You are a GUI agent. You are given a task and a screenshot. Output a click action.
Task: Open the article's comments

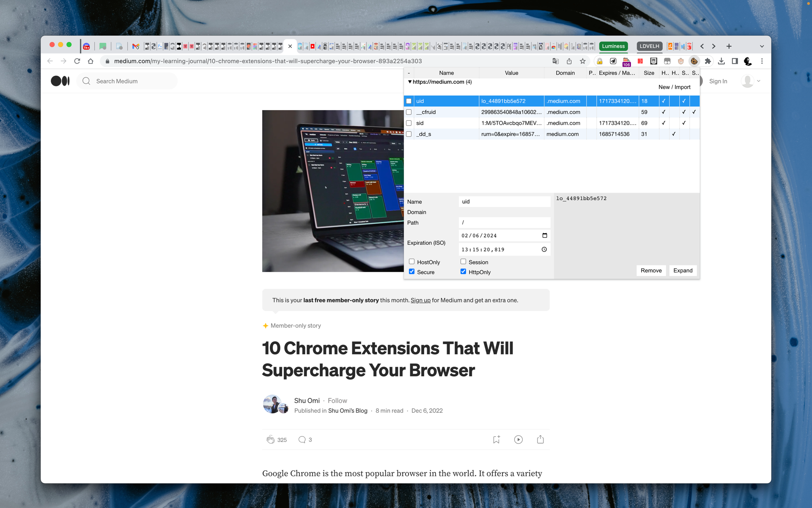coord(303,439)
